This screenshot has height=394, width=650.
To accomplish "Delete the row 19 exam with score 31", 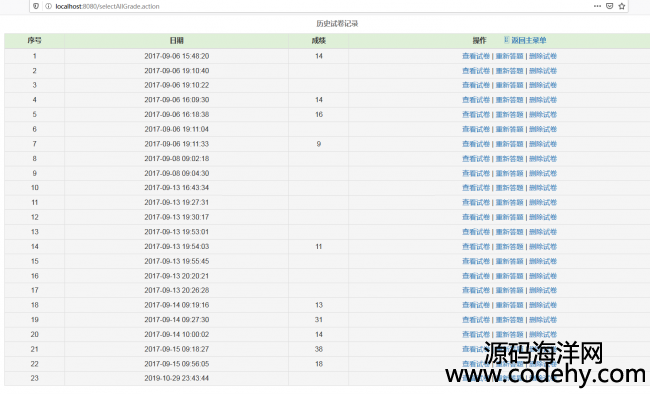I will (x=543, y=320).
